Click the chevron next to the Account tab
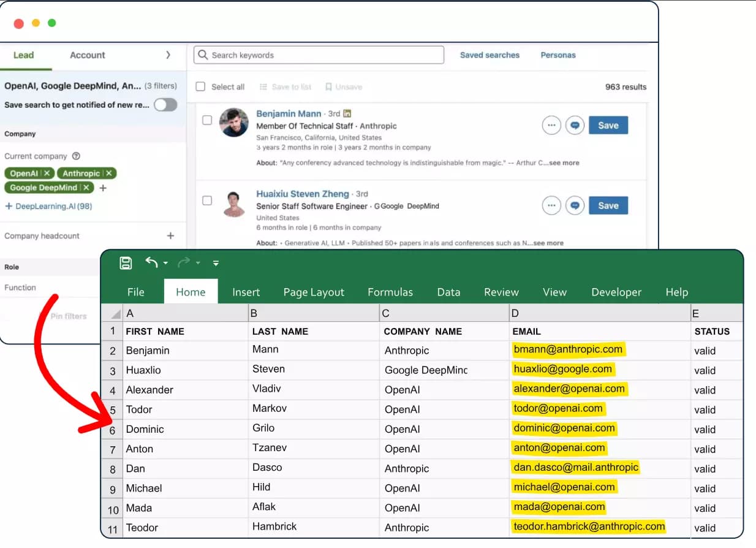 click(168, 55)
